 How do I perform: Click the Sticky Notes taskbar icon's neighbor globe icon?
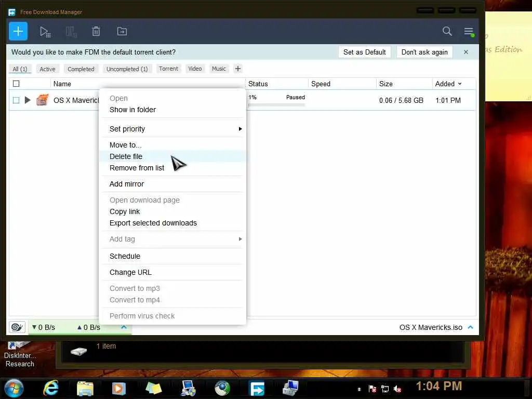tap(222, 388)
